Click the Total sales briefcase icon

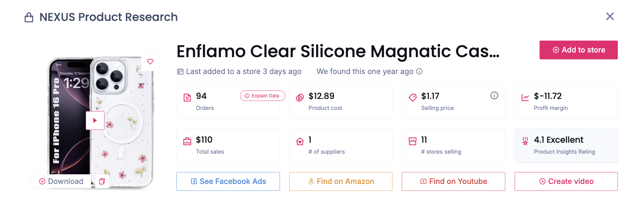pos(187,141)
